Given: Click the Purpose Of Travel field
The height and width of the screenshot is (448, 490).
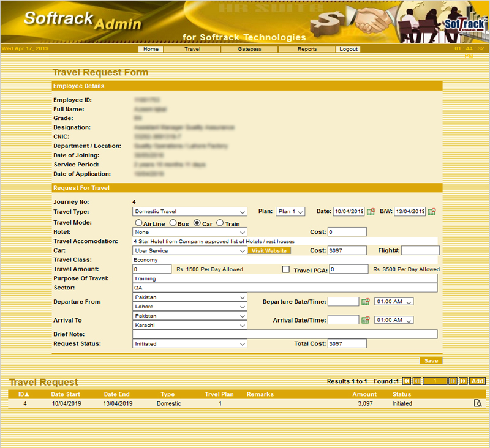Looking at the screenshot, I should coord(285,278).
